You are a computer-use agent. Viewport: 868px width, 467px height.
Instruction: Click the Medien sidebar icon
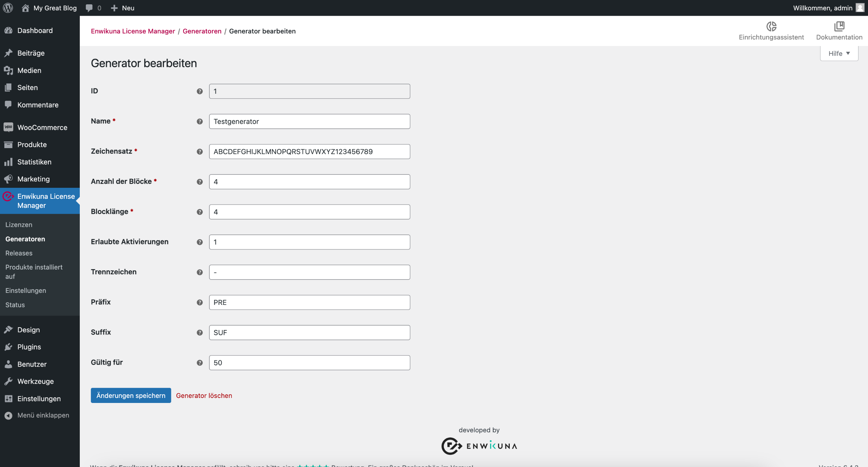click(x=8, y=70)
